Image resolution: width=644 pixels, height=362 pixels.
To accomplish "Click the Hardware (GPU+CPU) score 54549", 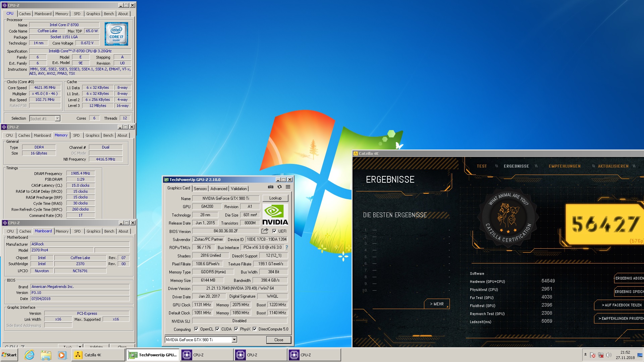I will (548, 281).
